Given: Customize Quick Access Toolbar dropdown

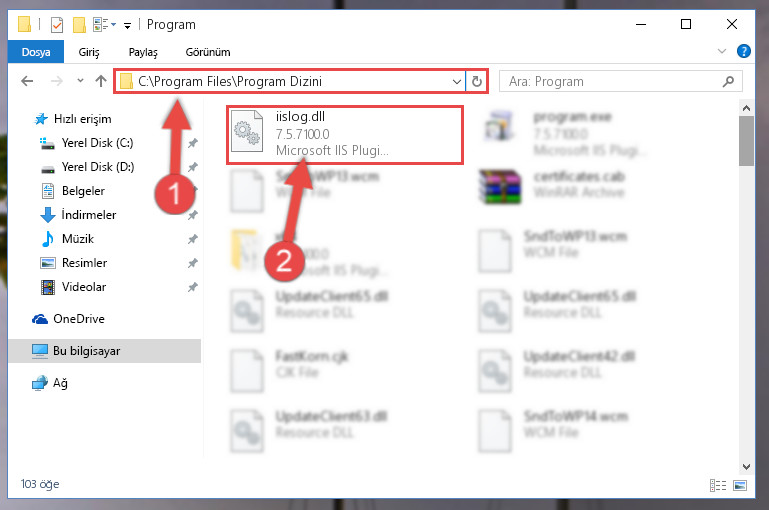Looking at the screenshot, I should (127, 26).
